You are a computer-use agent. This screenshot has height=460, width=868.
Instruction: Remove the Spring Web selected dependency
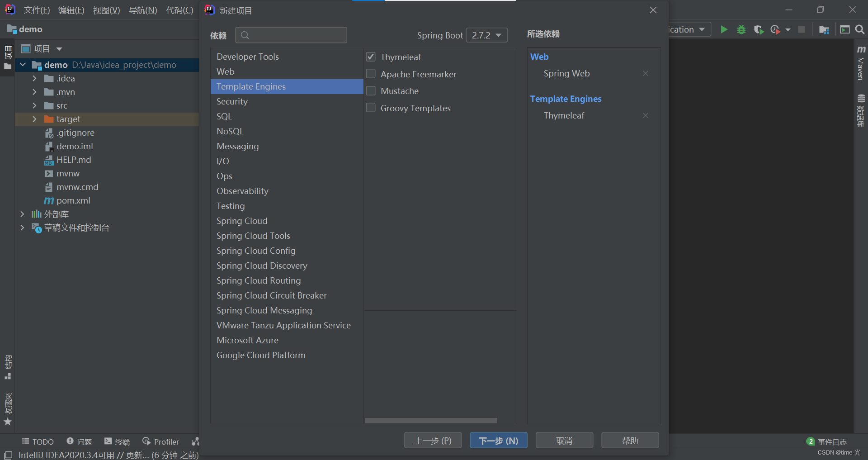(646, 73)
